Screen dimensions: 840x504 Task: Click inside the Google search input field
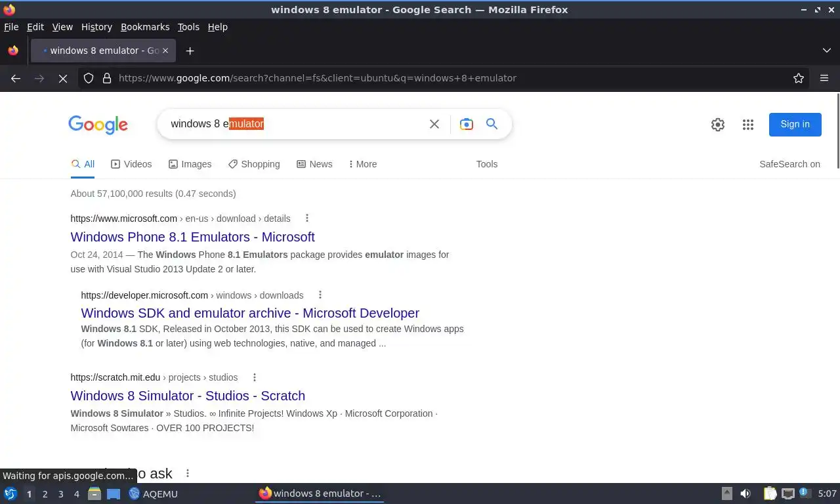(295, 124)
